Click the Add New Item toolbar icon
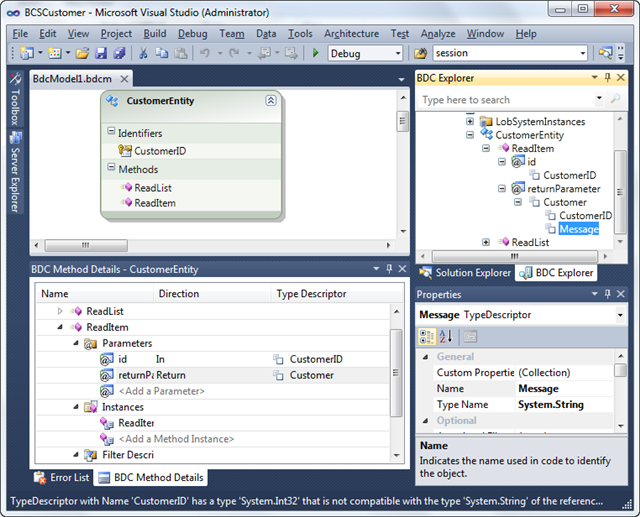The height and width of the screenshot is (517, 640). click(55, 53)
